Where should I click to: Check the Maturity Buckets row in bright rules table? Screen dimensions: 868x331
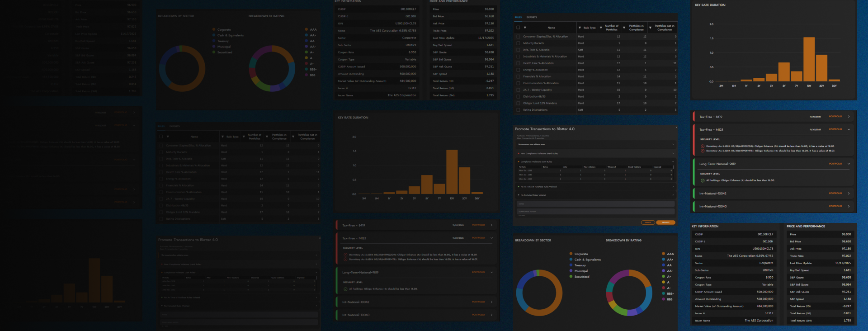pos(518,43)
